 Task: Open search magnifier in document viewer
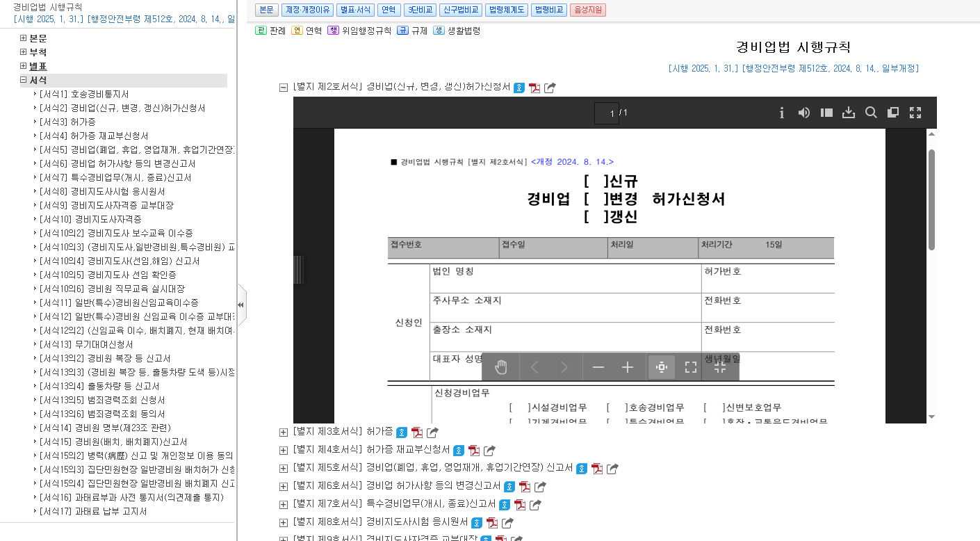pos(871,113)
